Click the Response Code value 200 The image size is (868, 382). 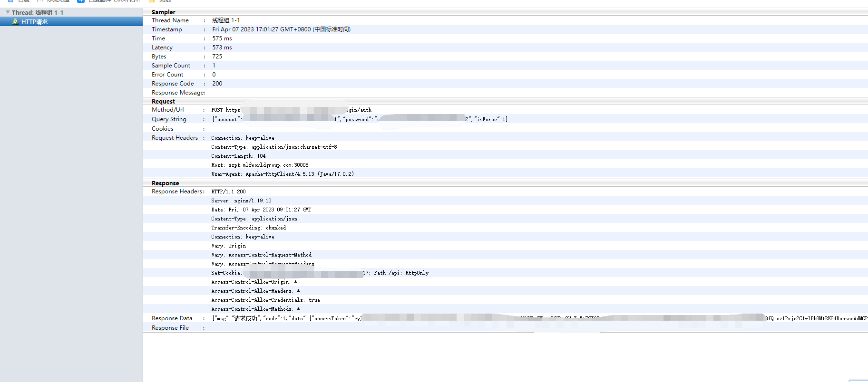point(217,84)
